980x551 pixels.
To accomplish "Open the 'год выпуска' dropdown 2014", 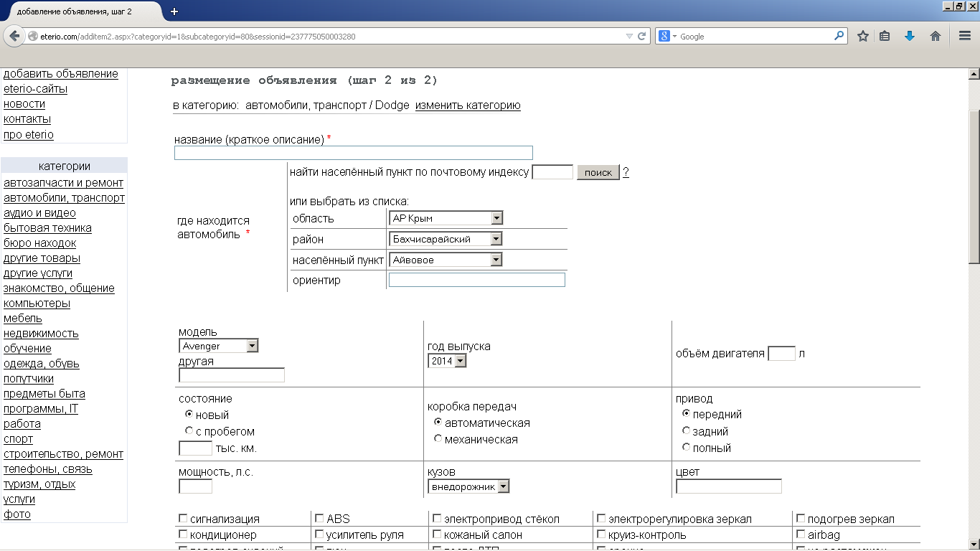I will coord(447,361).
